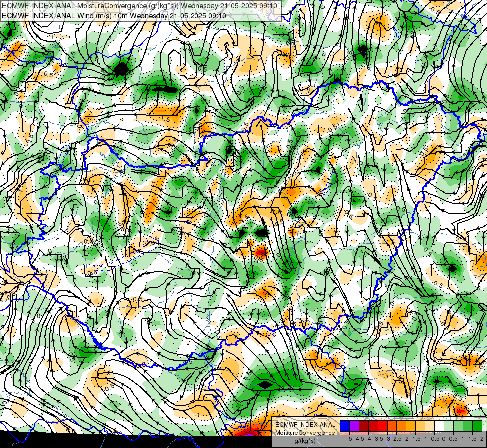Click the light orange swatch between -1.5 and -1
This screenshot has height=448, width=487.
click(x=420, y=426)
